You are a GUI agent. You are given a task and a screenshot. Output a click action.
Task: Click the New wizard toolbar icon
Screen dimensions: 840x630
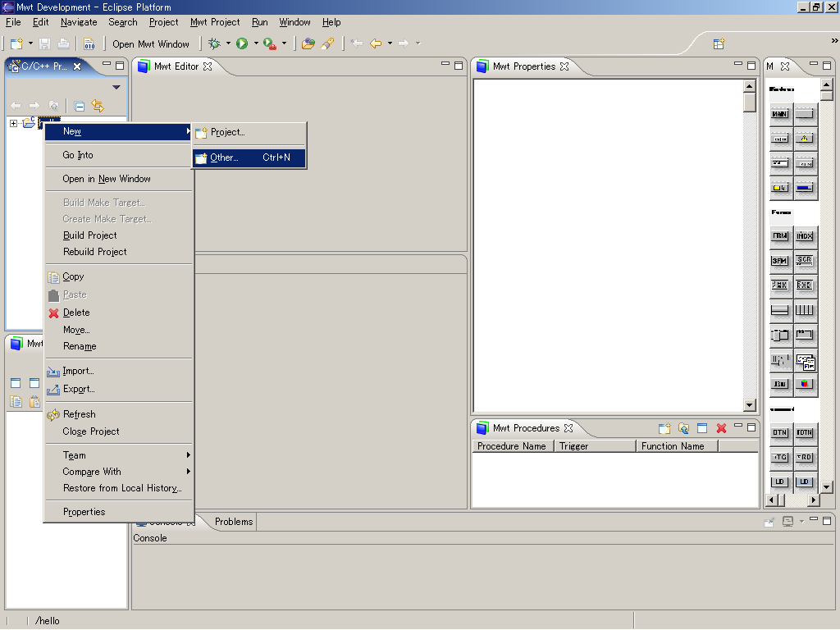[16, 43]
